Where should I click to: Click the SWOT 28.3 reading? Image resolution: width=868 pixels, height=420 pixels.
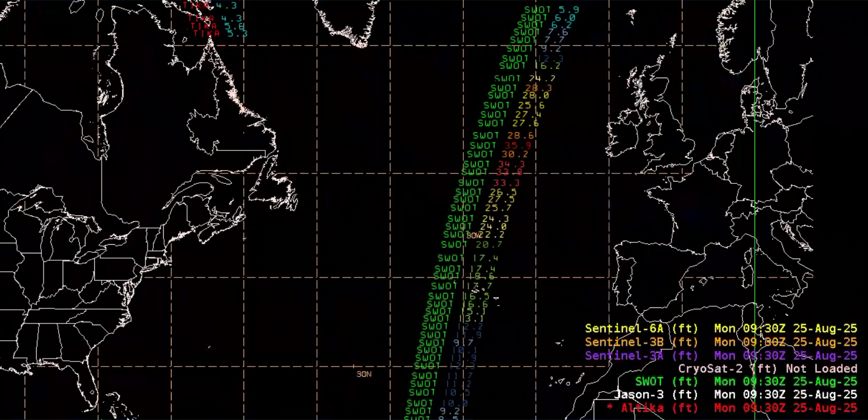tap(521, 88)
